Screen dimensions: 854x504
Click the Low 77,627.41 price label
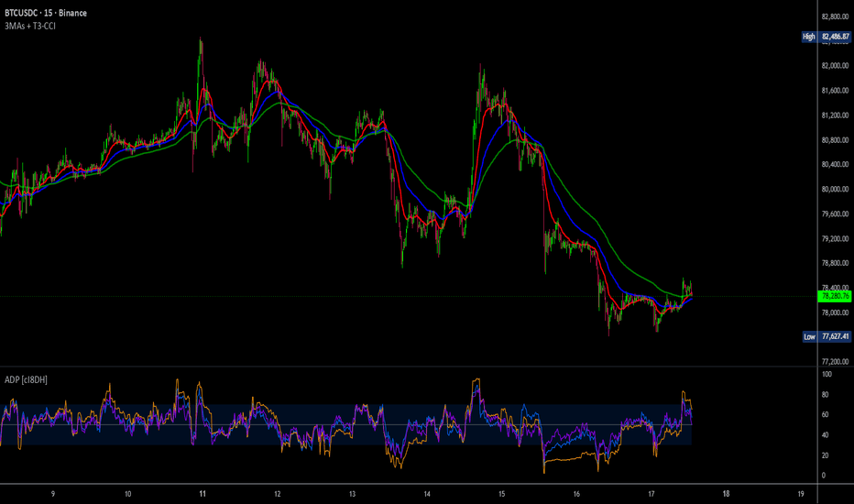tap(827, 336)
